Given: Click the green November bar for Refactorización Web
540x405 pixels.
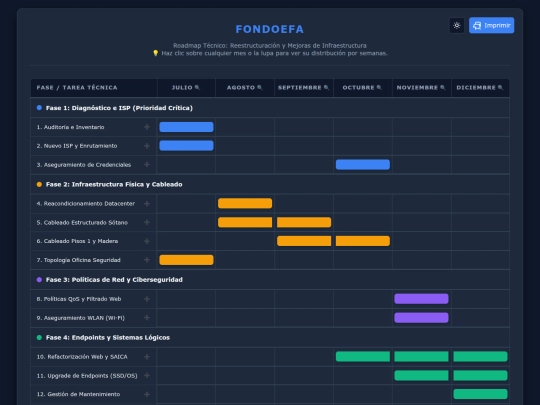Looking at the screenshot, I should 422,357.
